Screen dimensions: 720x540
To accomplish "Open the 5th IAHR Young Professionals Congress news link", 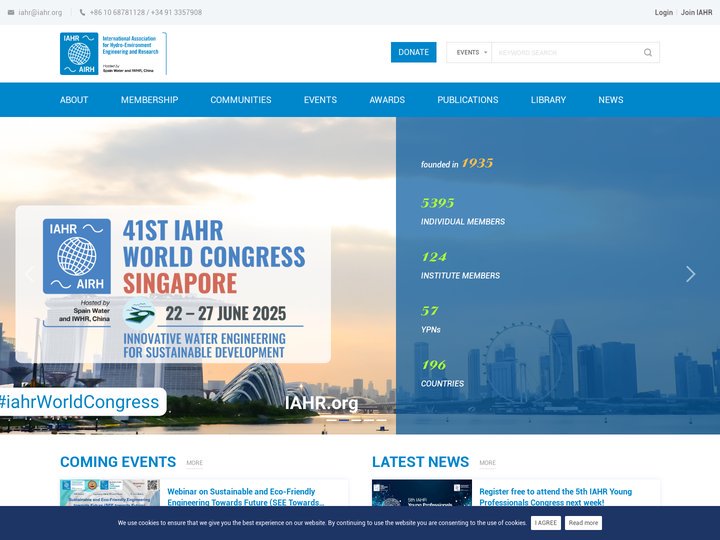I will (x=555, y=497).
